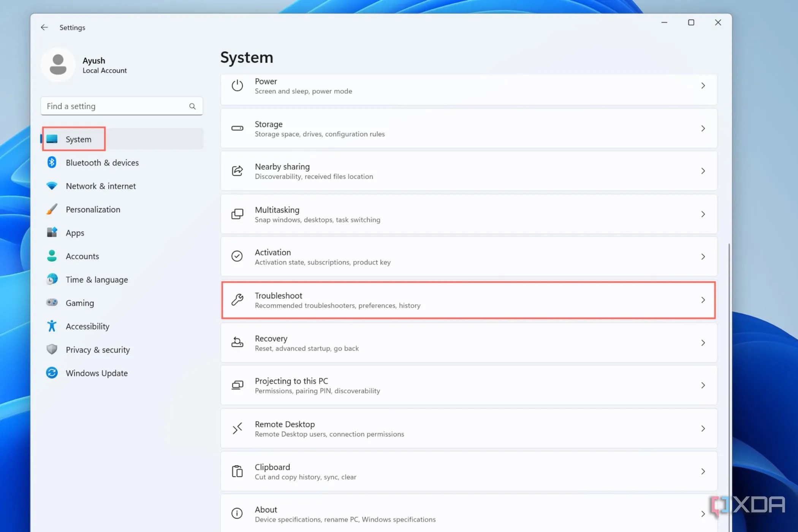The width and height of the screenshot is (798, 532).
Task: Click 'Discoverability, received files location' text
Action: point(314,176)
